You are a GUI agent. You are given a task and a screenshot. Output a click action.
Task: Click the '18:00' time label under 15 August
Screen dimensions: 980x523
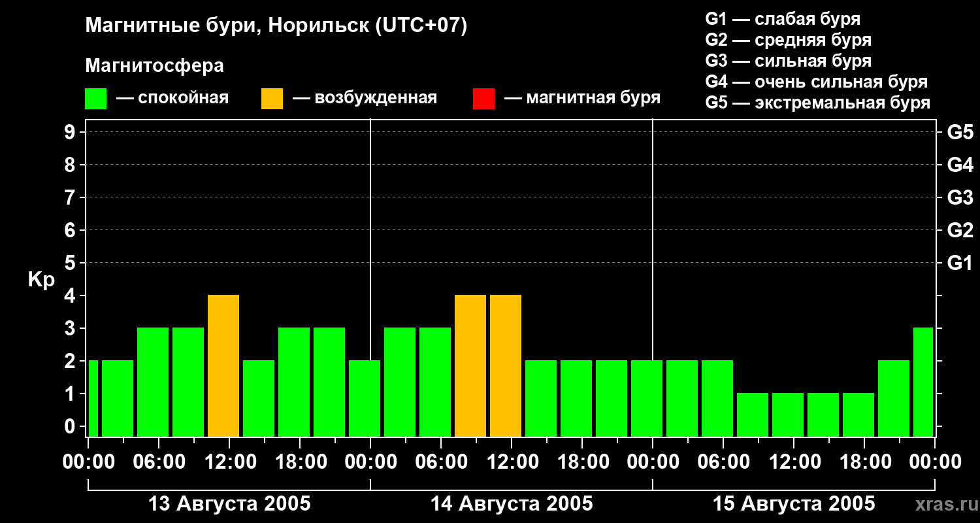[x=864, y=462]
